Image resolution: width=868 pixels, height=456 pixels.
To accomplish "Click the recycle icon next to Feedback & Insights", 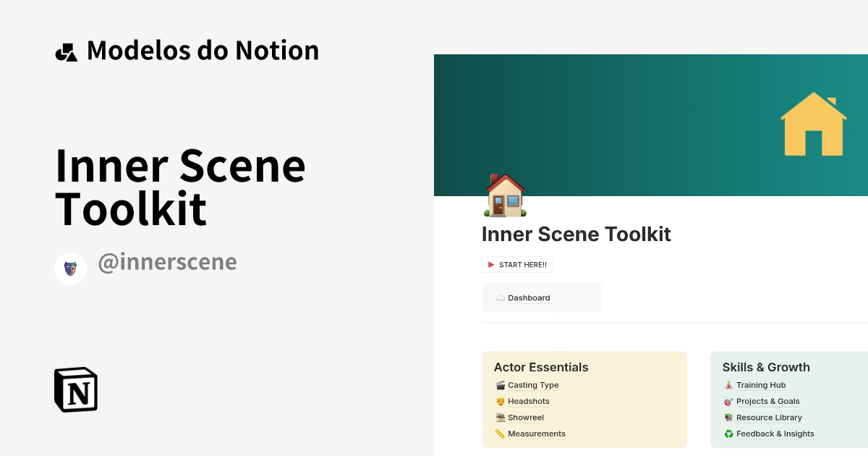I will [x=728, y=434].
